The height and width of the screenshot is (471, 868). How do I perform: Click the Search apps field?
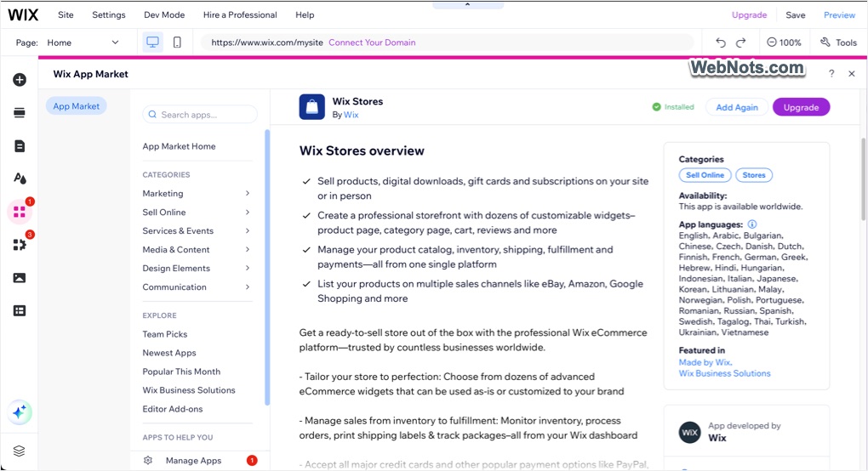200,115
